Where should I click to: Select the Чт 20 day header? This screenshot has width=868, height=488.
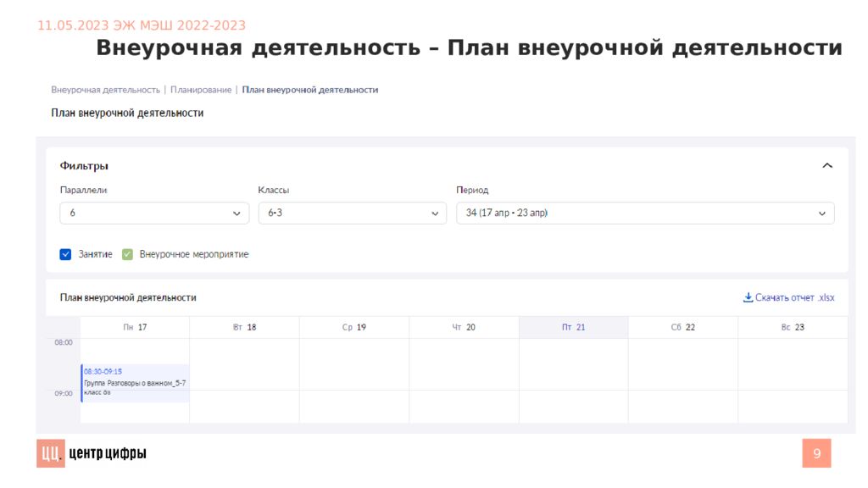(x=464, y=327)
